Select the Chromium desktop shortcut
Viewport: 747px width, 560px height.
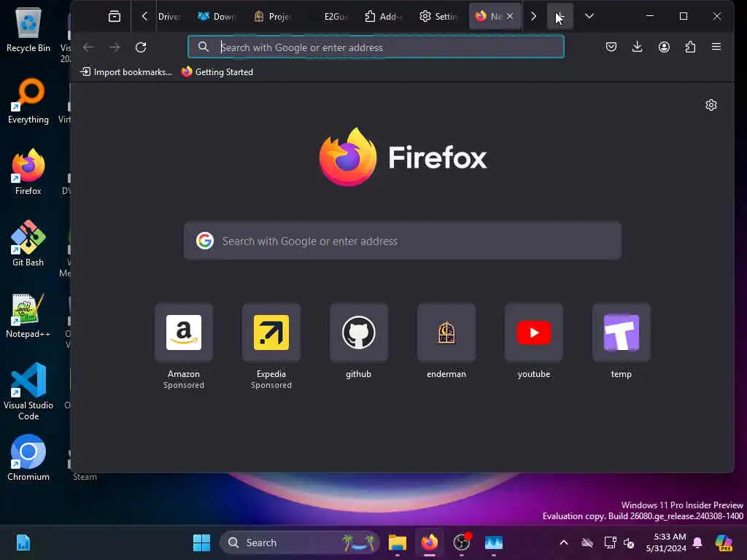[x=28, y=458]
